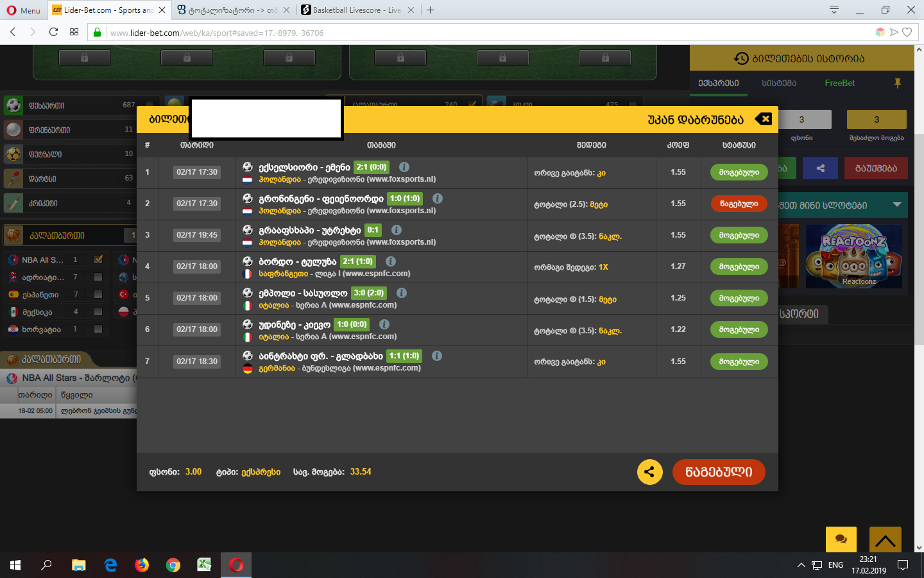Image resolution: width=924 pixels, height=578 pixels.
Task: Check the ხორვატია league checkbox
Action: (98, 329)
